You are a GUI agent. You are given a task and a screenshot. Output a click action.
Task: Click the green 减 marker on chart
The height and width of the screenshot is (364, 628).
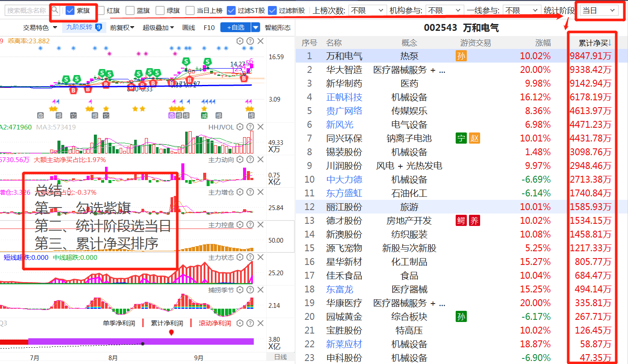(x=204, y=116)
